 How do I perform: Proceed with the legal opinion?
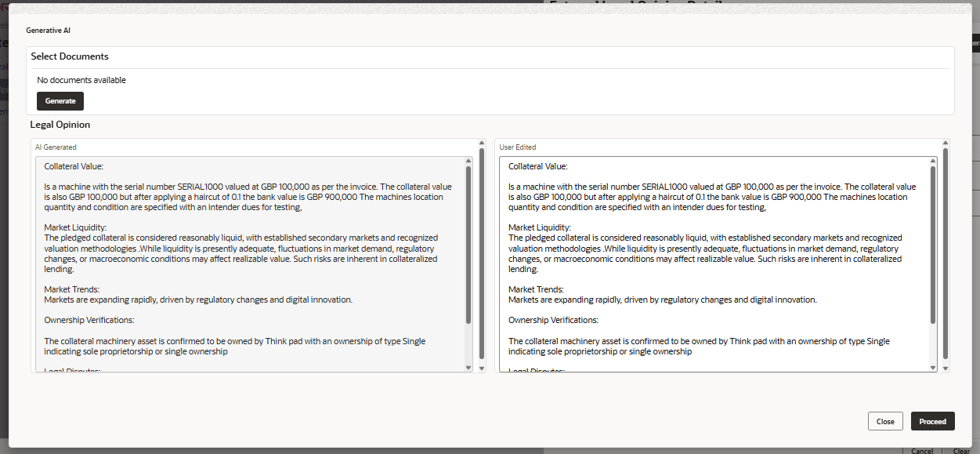click(x=932, y=421)
